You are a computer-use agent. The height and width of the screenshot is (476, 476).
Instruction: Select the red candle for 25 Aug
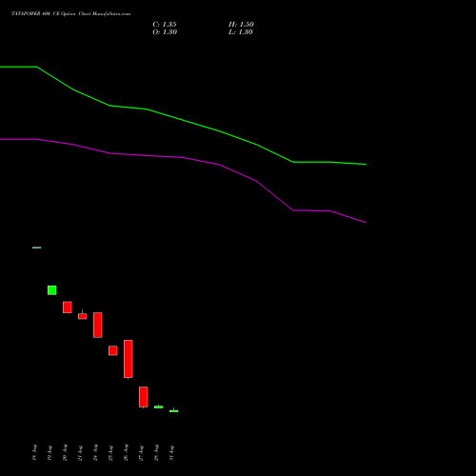113,350
